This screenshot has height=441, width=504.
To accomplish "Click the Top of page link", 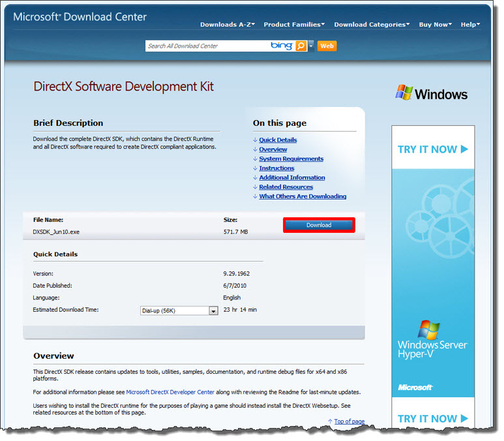I will pos(349,421).
